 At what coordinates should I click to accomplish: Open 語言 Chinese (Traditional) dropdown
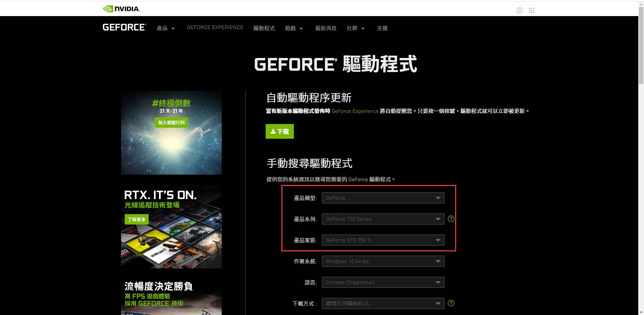(x=383, y=282)
